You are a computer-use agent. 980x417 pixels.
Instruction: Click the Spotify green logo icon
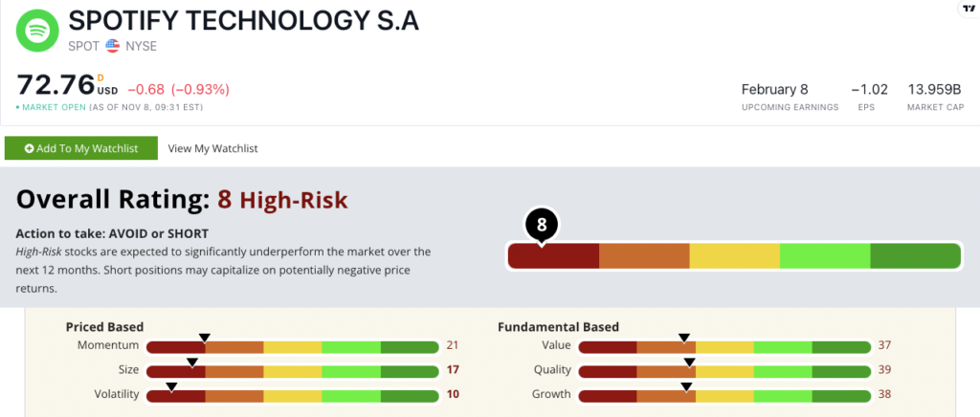click(x=37, y=31)
